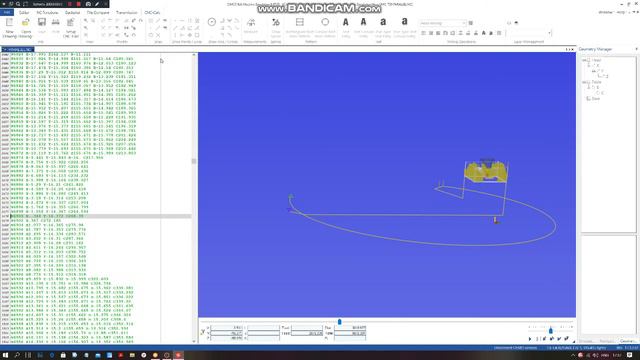The width and height of the screenshot is (640, 360).
Task: Switch to the Backplot ribbon tab
Action: [73, 13]
